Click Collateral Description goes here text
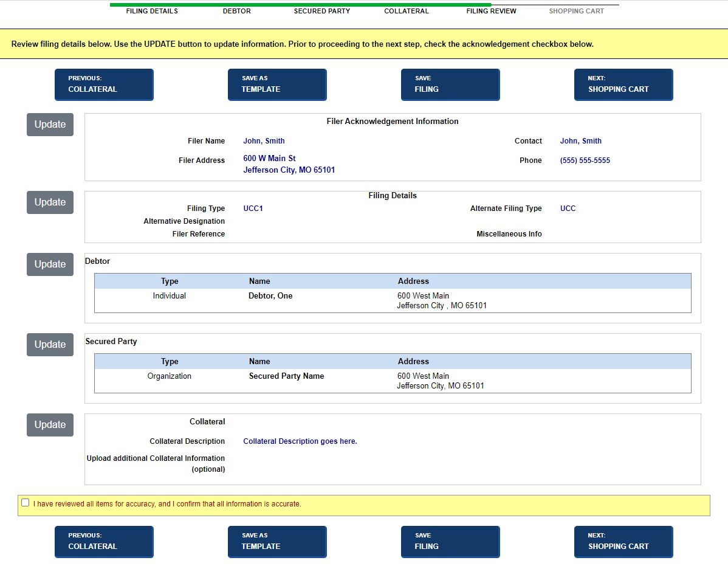Image resolution: width=728 pixels, height=566 pixels. pyautogui.click(x=300, y=441)
